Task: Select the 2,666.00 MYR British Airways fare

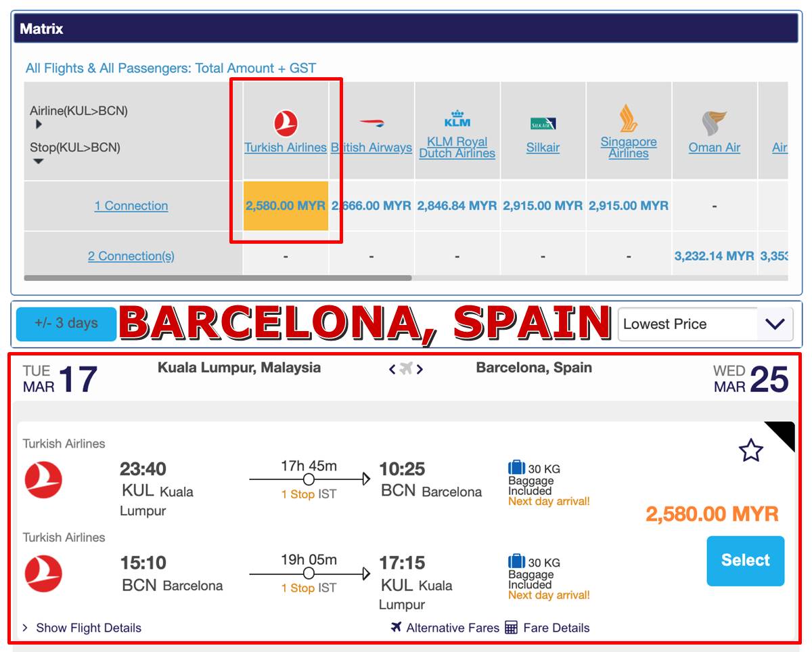Action: (371, 206)
